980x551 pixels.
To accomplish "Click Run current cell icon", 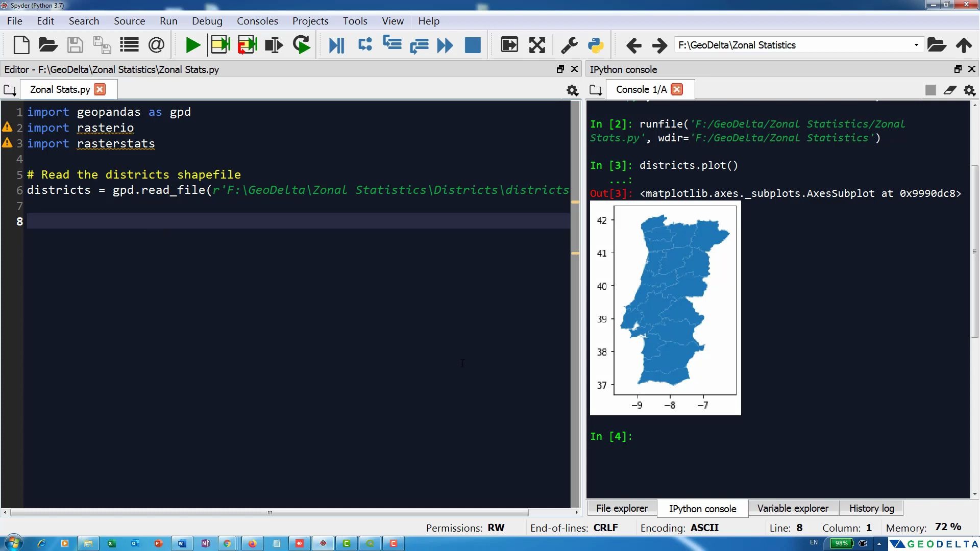I will pos(220,45).
